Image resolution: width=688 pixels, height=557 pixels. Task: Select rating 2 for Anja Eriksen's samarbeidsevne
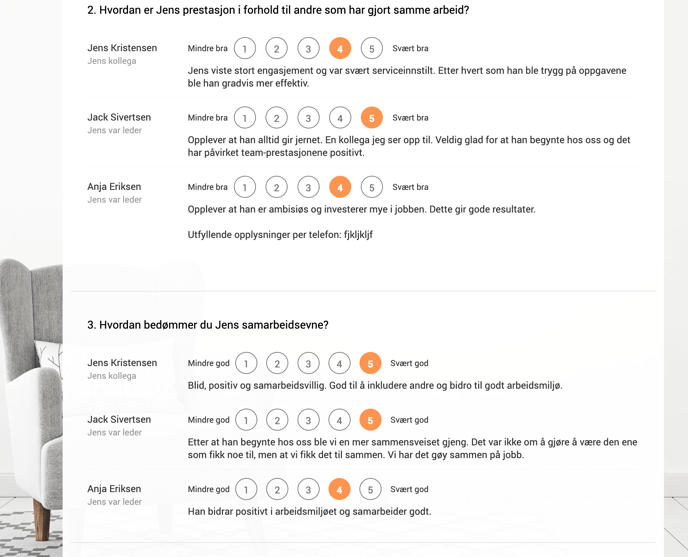277,489
